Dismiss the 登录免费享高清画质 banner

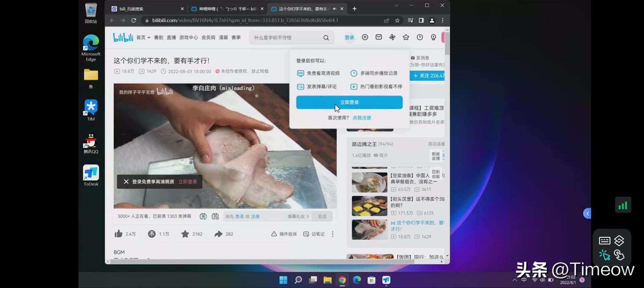[126, 182]
